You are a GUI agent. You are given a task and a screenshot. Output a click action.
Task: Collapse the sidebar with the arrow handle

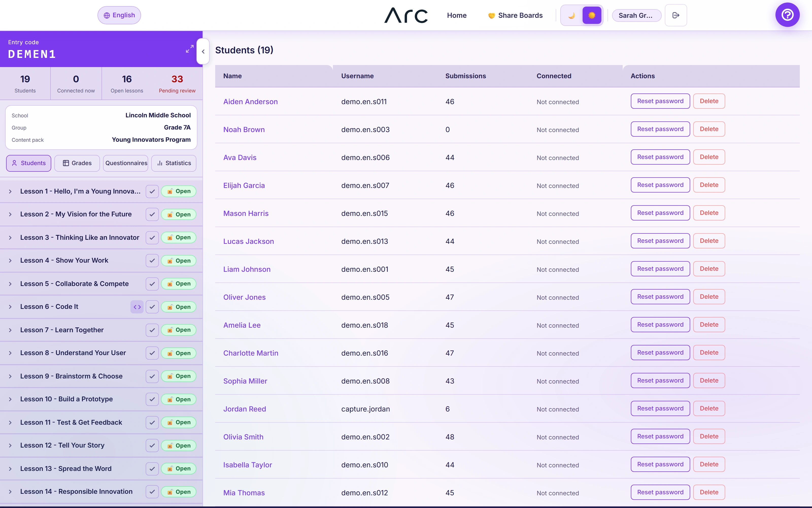tap(203, 51)
